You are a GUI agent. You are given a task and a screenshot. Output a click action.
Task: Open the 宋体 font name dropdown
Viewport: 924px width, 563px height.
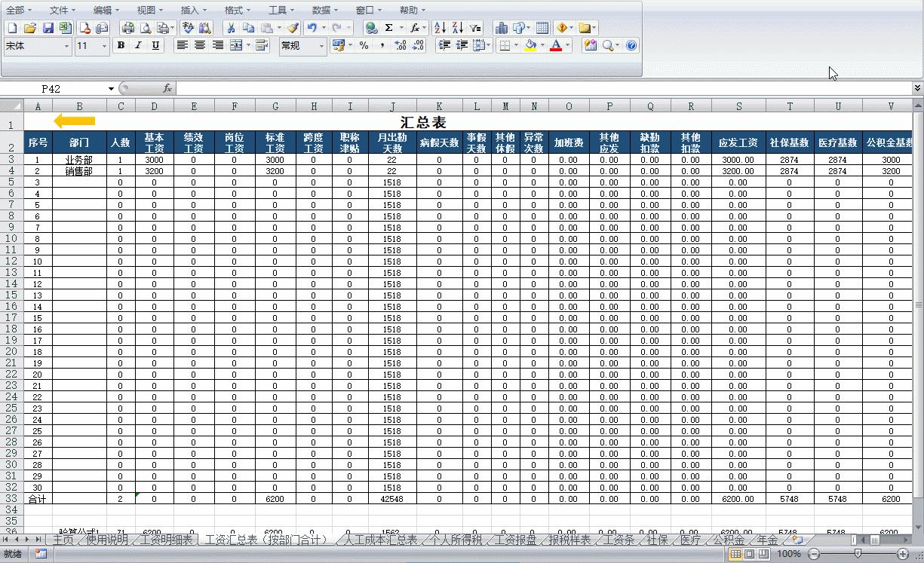click(x=66, y=46)
